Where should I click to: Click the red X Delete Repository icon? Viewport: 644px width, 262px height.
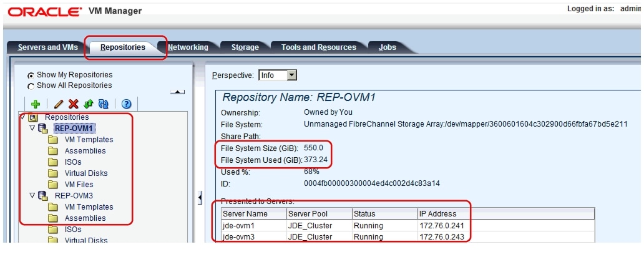click(73, 104)
